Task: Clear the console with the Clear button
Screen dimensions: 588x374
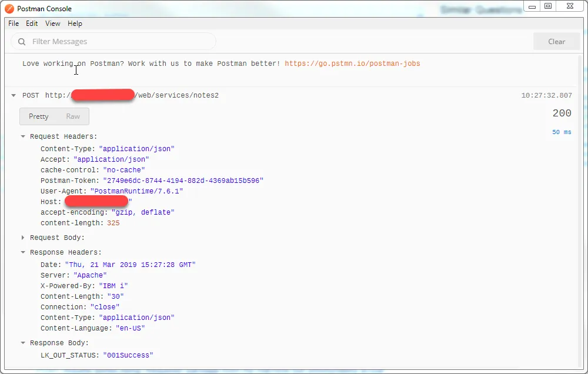Action: point(556,41)
